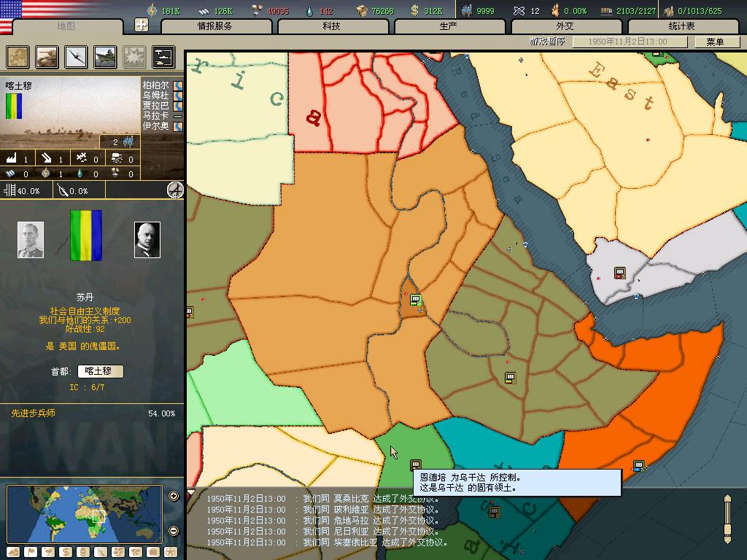This screenshot has width=747, height=560.
Task: Open the air units airplane icon
Action: [76, 57]
